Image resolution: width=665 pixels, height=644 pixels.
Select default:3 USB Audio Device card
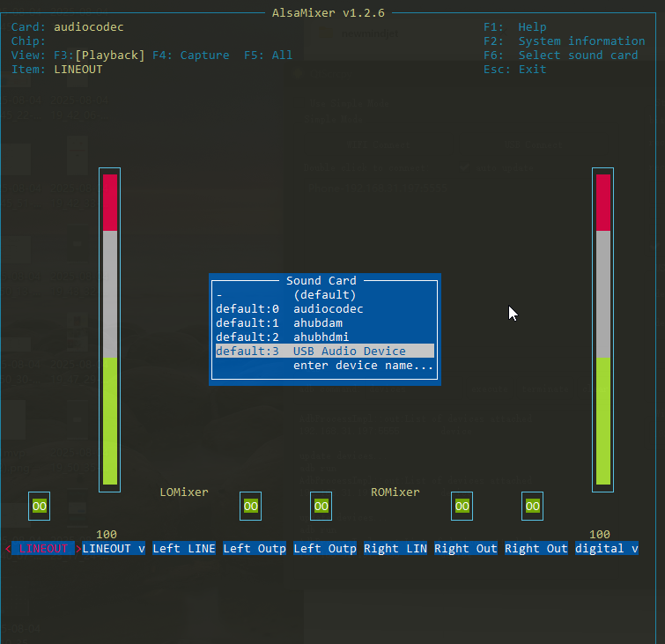tap(325, 351)
